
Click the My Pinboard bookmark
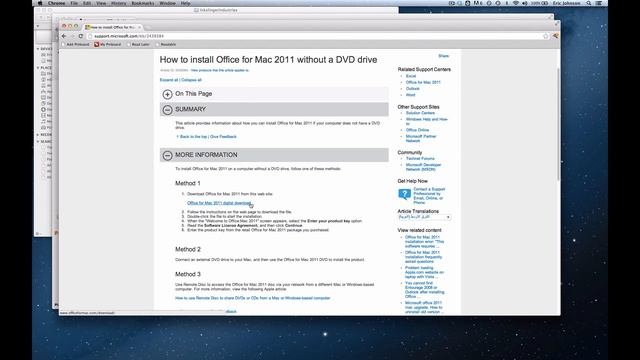pos(108,44)
